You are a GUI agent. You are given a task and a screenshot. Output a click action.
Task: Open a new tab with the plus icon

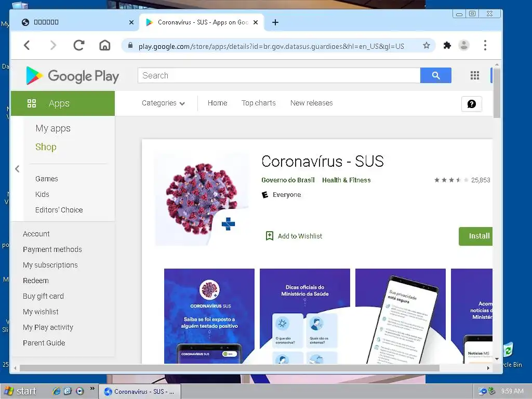(275, 22)
